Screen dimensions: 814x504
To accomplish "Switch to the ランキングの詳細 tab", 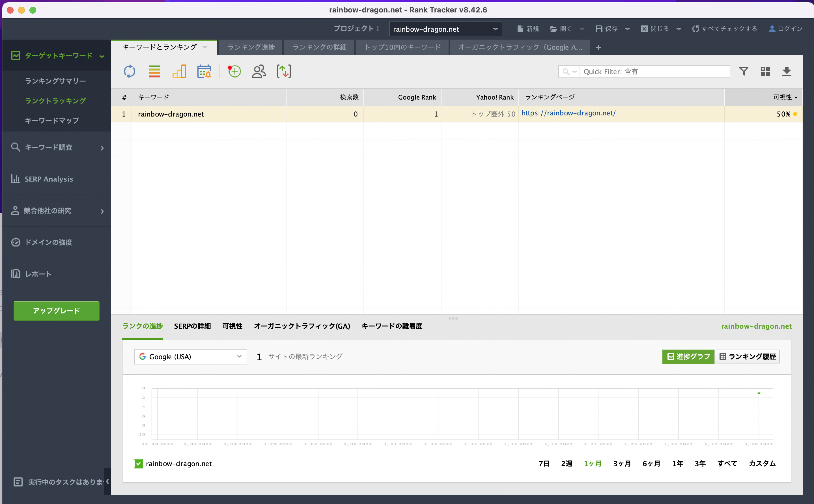I will [x=319, y=47].
